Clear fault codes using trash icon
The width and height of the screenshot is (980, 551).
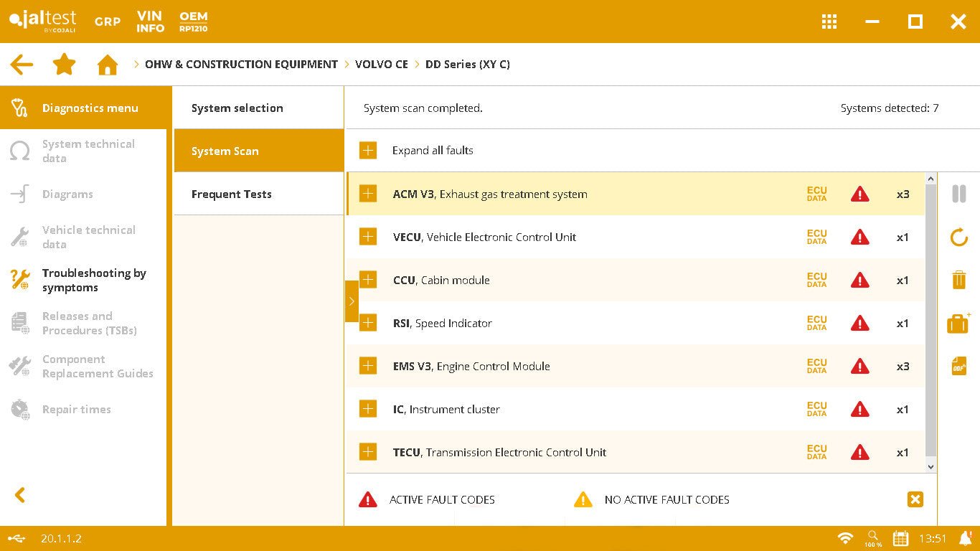pos(959,280)
